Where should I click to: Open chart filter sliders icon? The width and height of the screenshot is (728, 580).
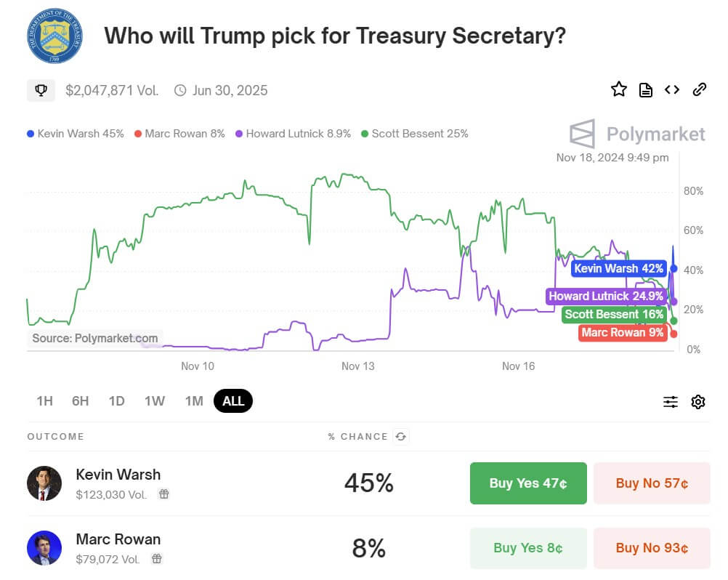click(x=670, y=401)
